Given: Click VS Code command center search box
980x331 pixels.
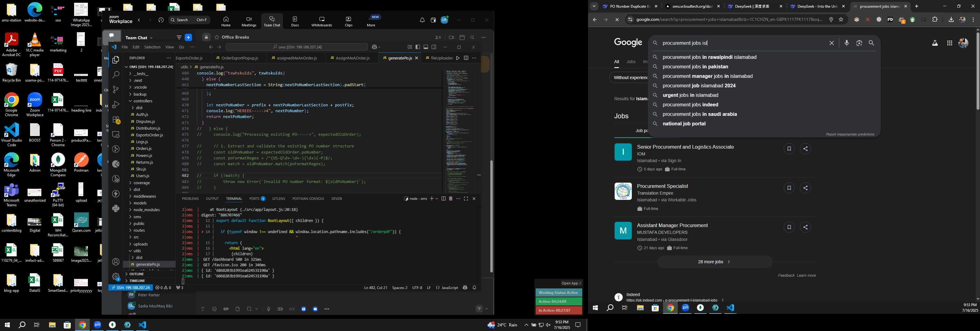Looking at the screenshot, I should click(x=297, y=47).
